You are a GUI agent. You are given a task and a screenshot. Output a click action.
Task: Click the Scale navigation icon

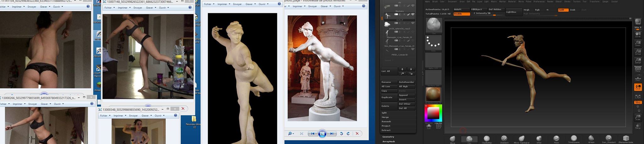click(x=638, y=118)
